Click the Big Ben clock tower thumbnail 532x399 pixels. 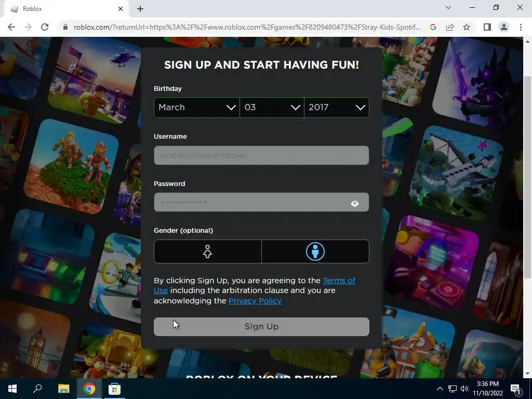point(35,340)
